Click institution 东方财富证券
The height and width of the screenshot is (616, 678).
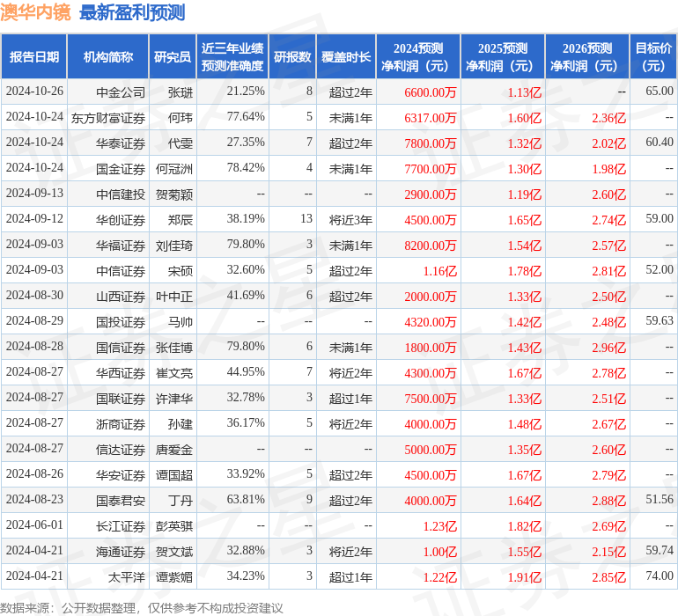(108, 118)
